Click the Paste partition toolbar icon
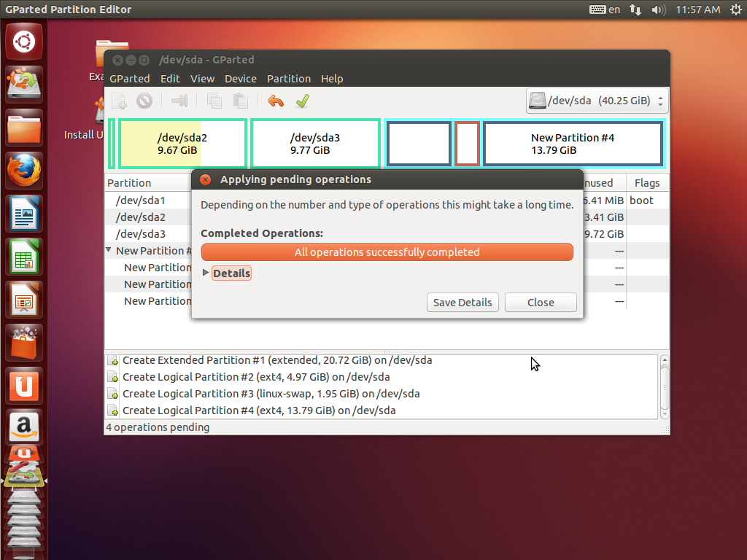The height and width of the screenshot is (560, 747). click(x=240, y=101)
